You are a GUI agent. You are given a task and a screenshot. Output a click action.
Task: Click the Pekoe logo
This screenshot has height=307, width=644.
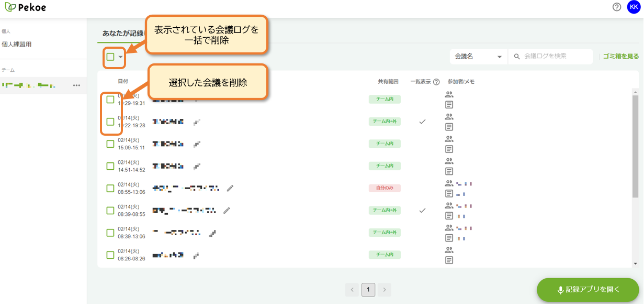point(25,7)
